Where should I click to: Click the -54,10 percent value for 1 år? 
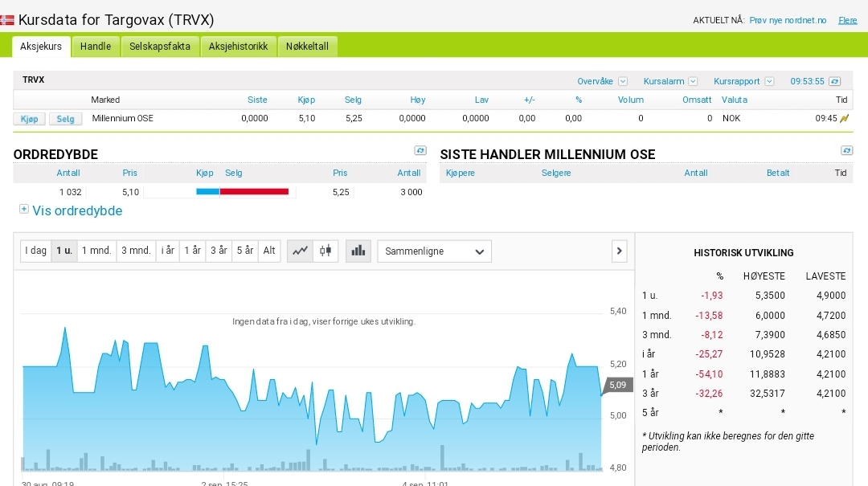click(709, 374)
